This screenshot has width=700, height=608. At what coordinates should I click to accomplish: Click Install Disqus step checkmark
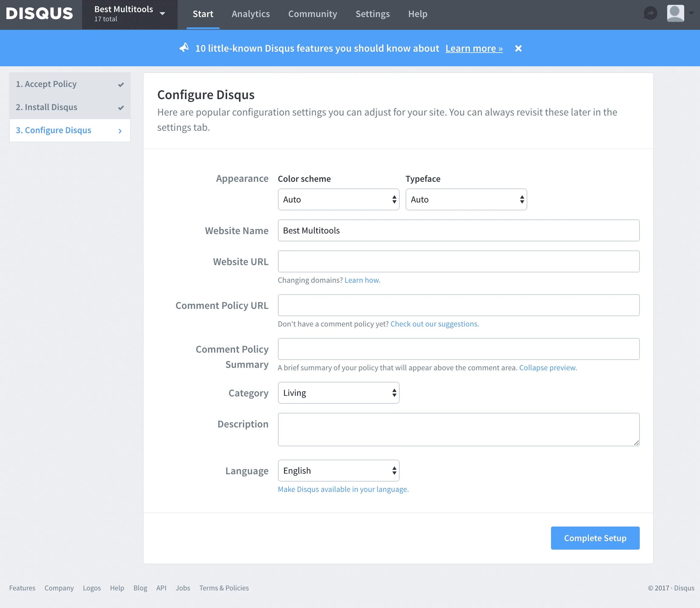(x=121, y=108)
